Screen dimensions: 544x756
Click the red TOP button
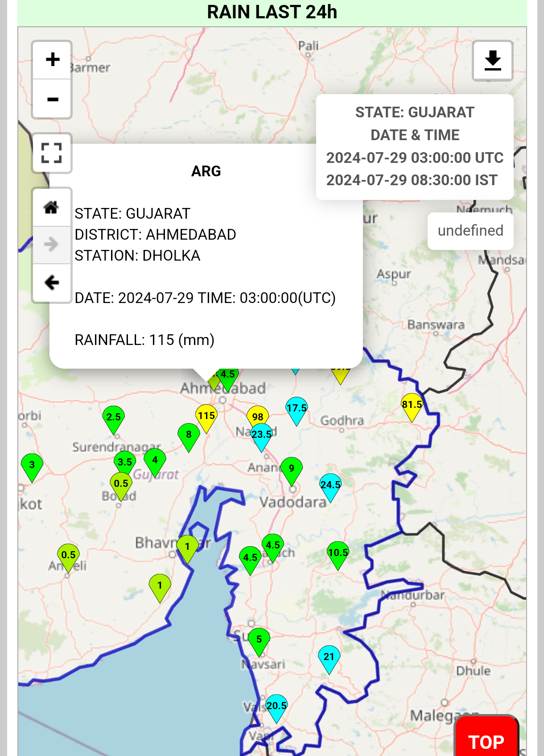[x=486, y=741]
